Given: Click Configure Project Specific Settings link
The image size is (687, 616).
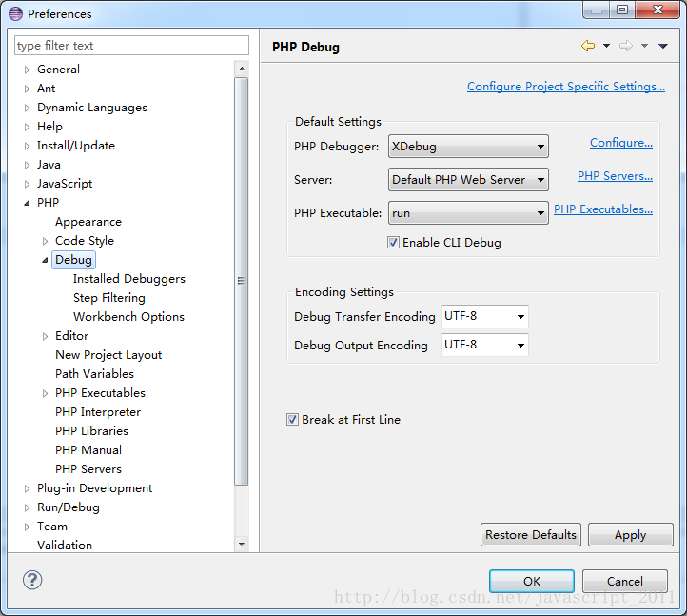Looking at the screenshot, I should pyautogui.click(x=566, y=87).
